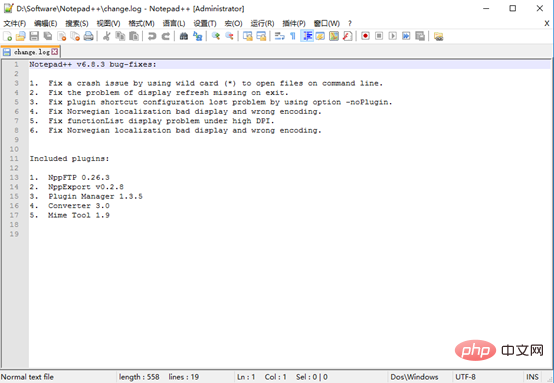The width and height of the screenshot is (554, 383).
Task: Click the Close All toolbar icon
Action: coord(75,36)
